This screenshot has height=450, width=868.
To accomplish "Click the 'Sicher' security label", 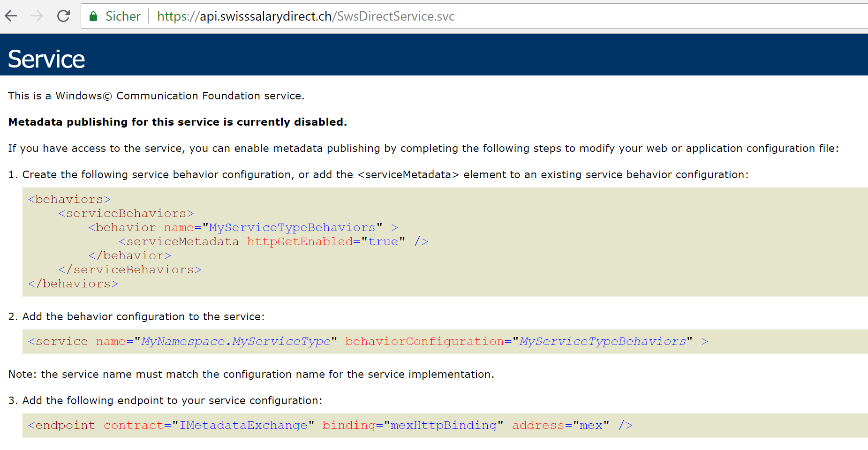I will pyautogui.click(x=123, y=16).
